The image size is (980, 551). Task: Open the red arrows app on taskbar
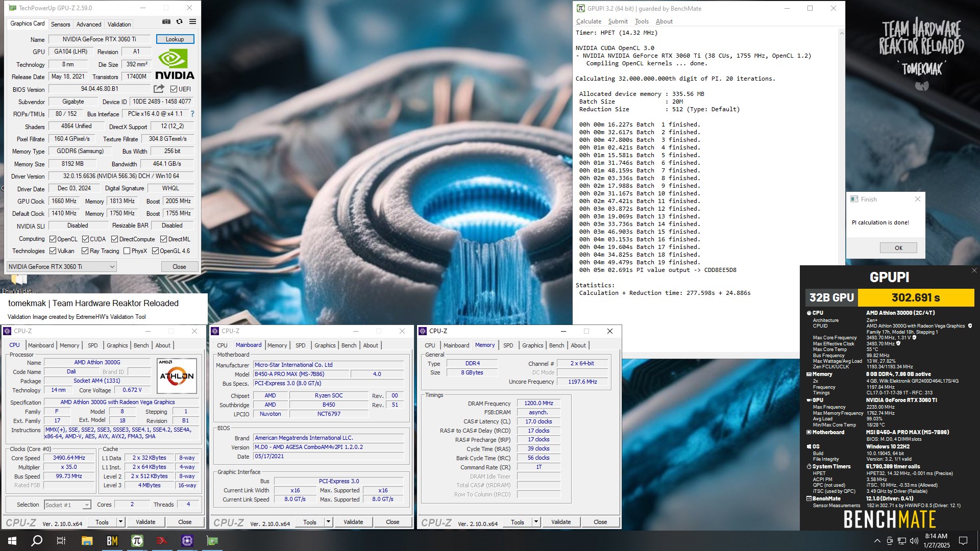(x=162, y=541)
